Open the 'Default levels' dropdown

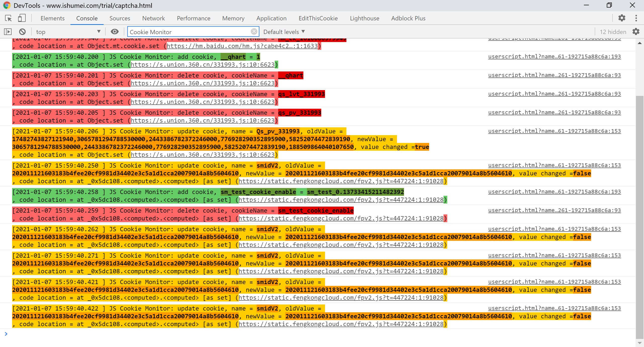284,31
